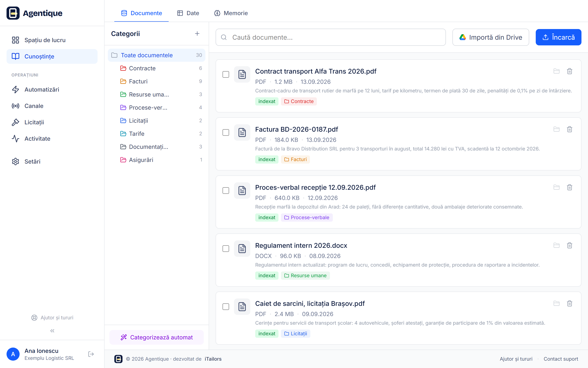Image resolution: width=588 pixels, height=368 pixels.
Task: Open Licitații from the Operațiuni menu
Action: (x=52, y=122)
